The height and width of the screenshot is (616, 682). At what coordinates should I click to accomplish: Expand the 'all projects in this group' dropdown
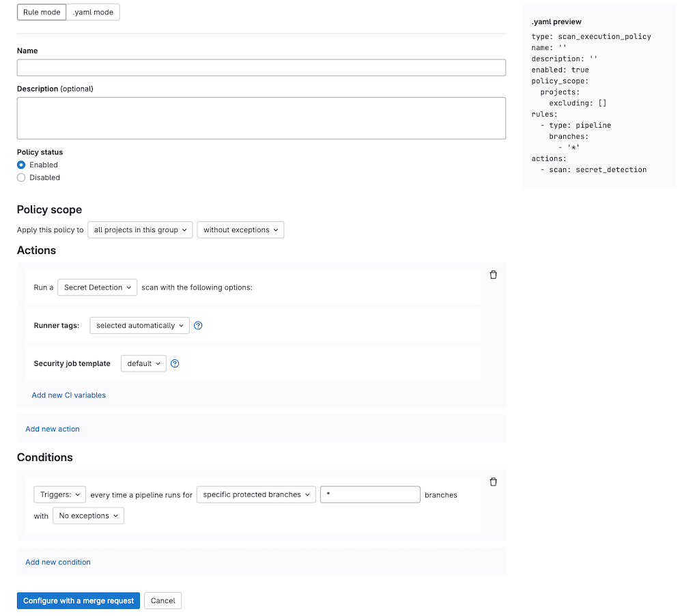tap(139, 229)
